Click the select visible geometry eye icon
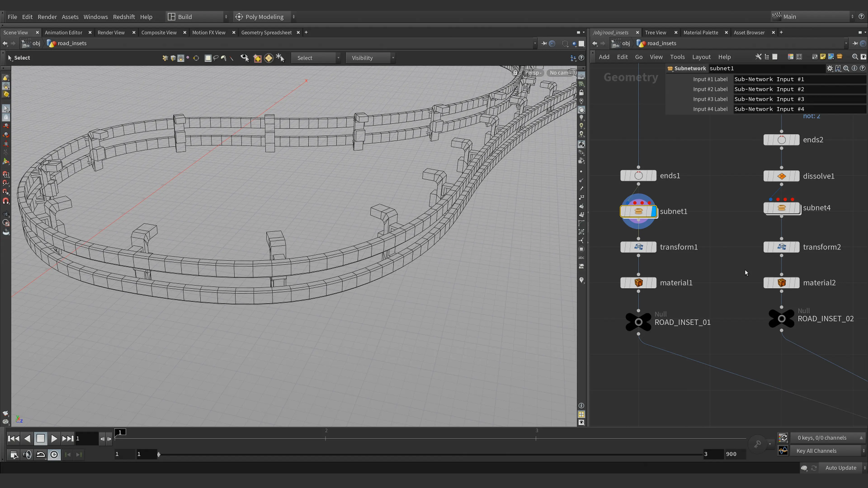868x488 pixels. point(245,58)
